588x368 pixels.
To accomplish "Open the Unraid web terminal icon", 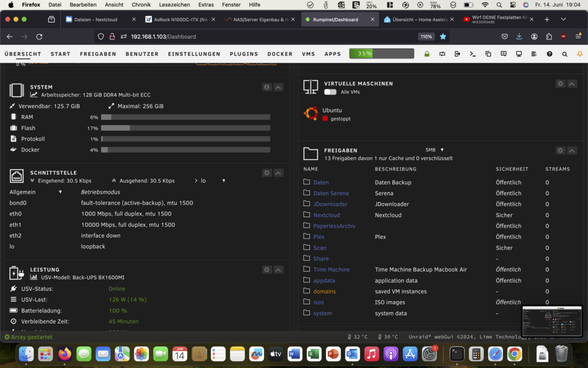I will [473, 54].
